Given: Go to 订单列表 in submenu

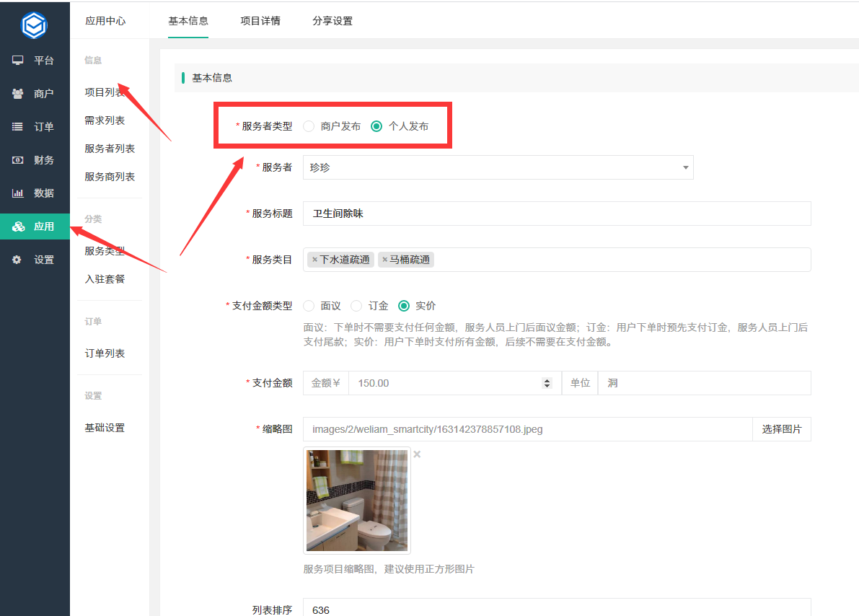Looking at the screenshot, I should 105,353.
